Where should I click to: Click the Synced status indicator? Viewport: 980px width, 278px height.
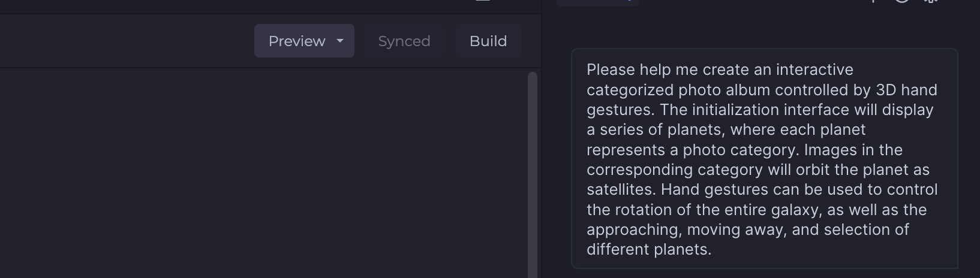pos(404,41)
